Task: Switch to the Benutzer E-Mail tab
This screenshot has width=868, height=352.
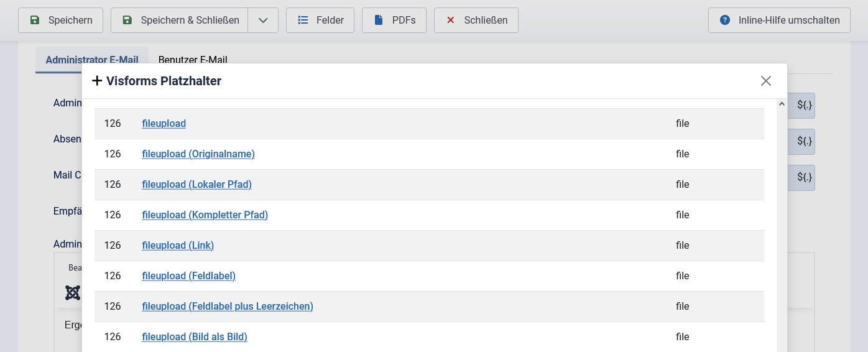Action: tap(193, 60)
